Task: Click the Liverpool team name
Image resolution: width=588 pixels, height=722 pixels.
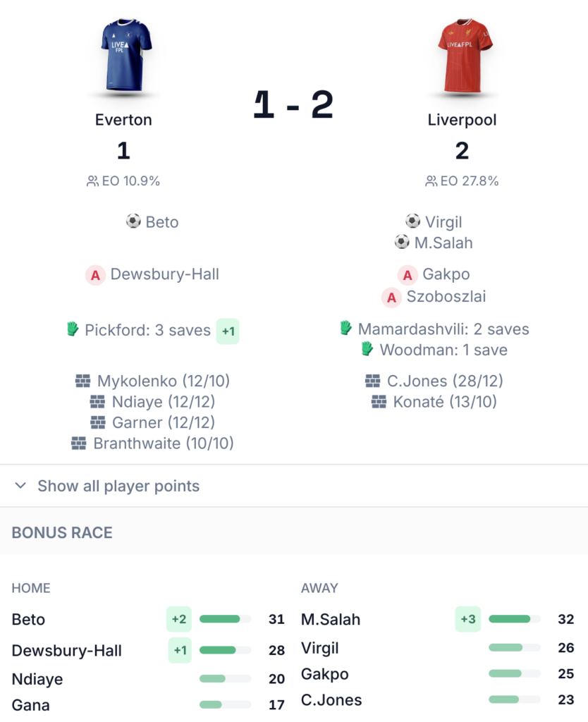Action: [463, 120]
